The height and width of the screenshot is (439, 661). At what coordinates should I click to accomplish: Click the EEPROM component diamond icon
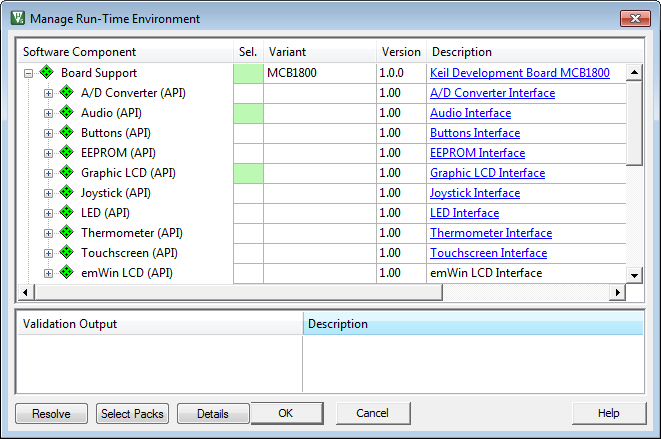(x=67, y=153)
